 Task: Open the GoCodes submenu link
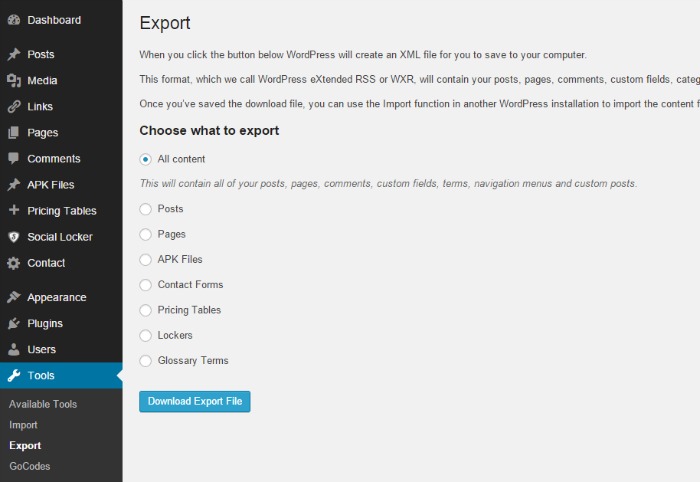[29, 466]
